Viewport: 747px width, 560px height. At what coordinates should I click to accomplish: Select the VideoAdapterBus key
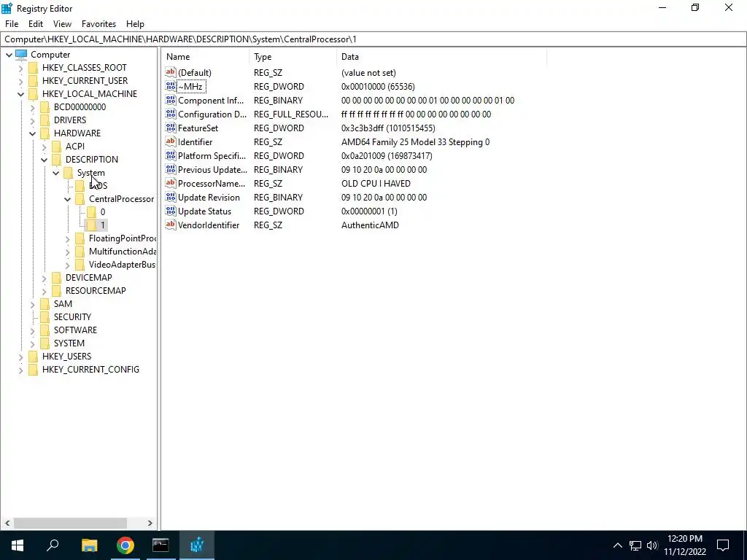[x=122, y=264]
